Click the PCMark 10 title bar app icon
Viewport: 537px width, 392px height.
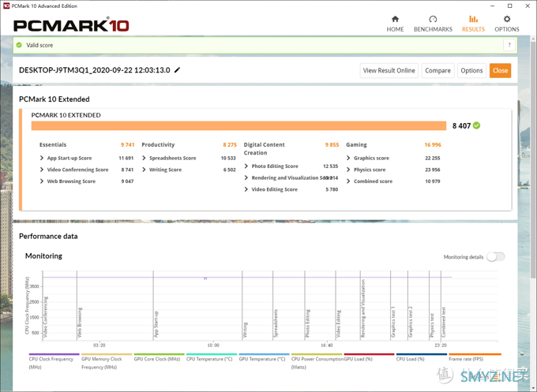(x=6, y=6)
